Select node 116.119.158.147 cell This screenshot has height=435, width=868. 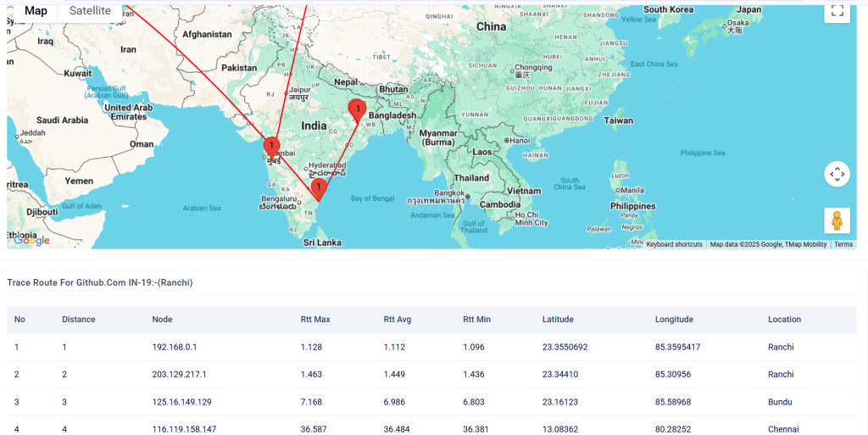click(184, 429)
